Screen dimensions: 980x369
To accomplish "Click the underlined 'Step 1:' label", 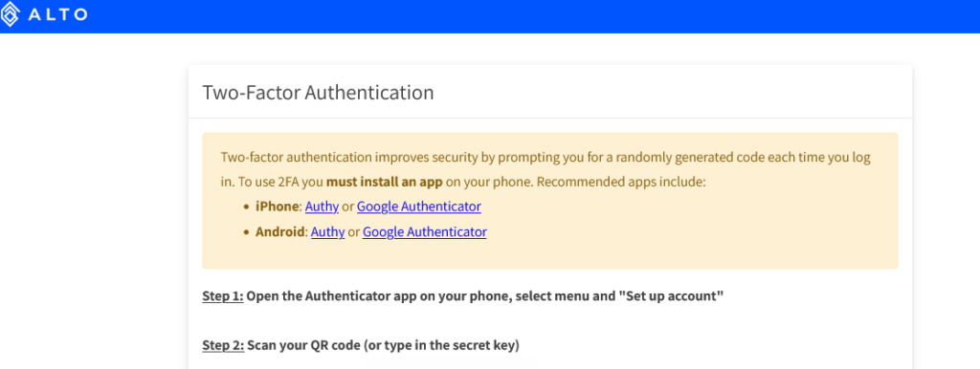I will (223, 296).
